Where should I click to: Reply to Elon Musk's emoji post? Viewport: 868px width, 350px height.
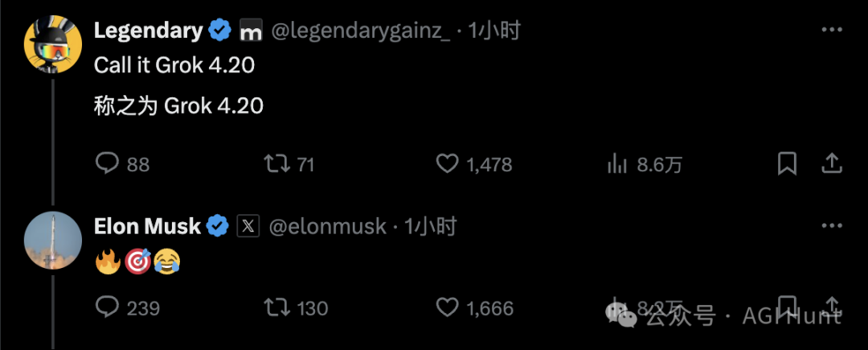pos(108,307)
